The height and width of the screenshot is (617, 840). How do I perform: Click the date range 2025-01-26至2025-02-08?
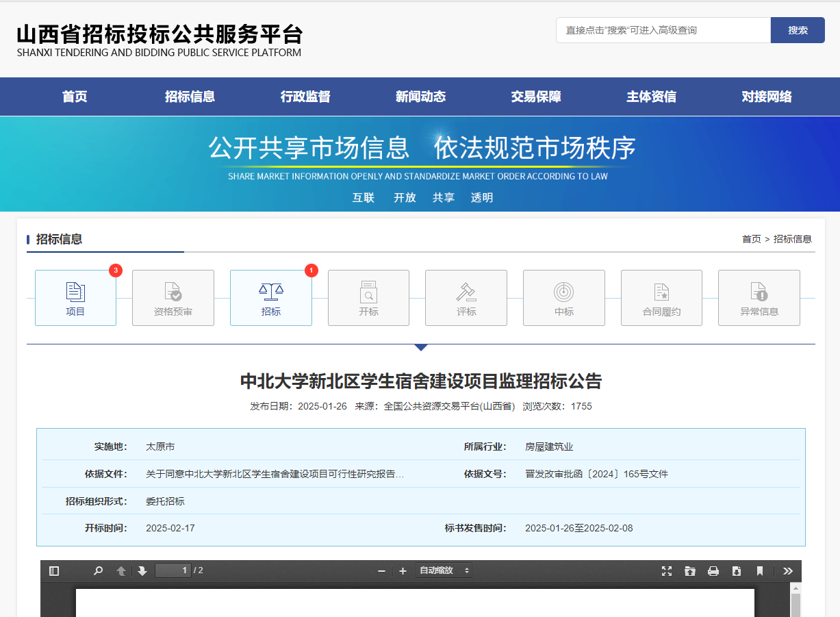579,528
